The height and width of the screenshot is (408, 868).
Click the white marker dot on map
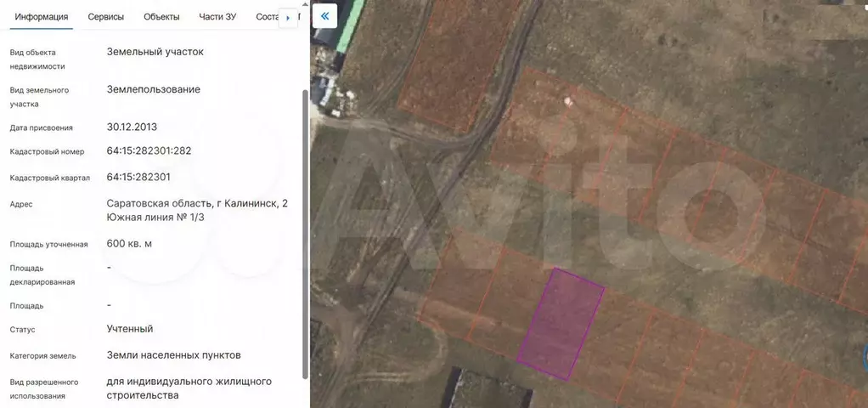pos(567,101)
